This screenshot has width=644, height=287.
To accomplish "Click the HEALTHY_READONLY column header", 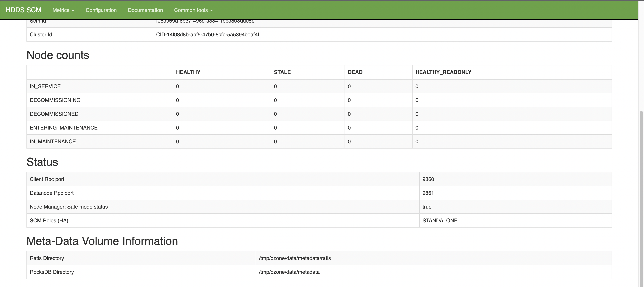I will [x=443, y=72].
